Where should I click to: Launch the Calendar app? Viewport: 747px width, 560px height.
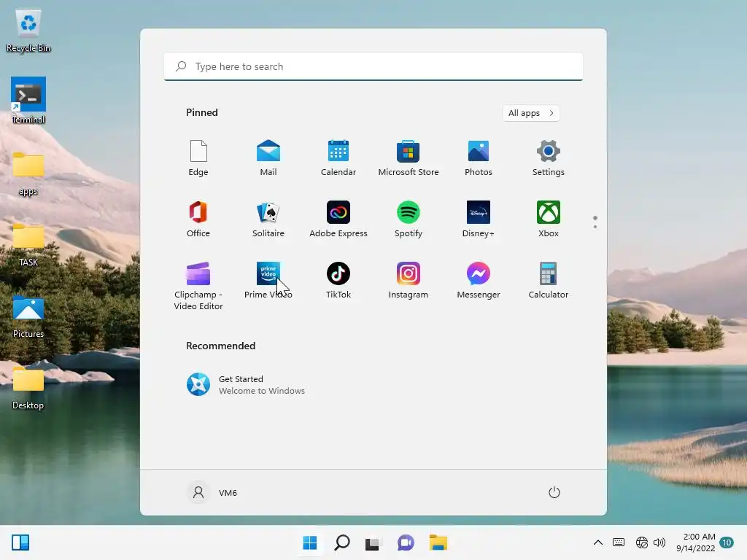338,158
